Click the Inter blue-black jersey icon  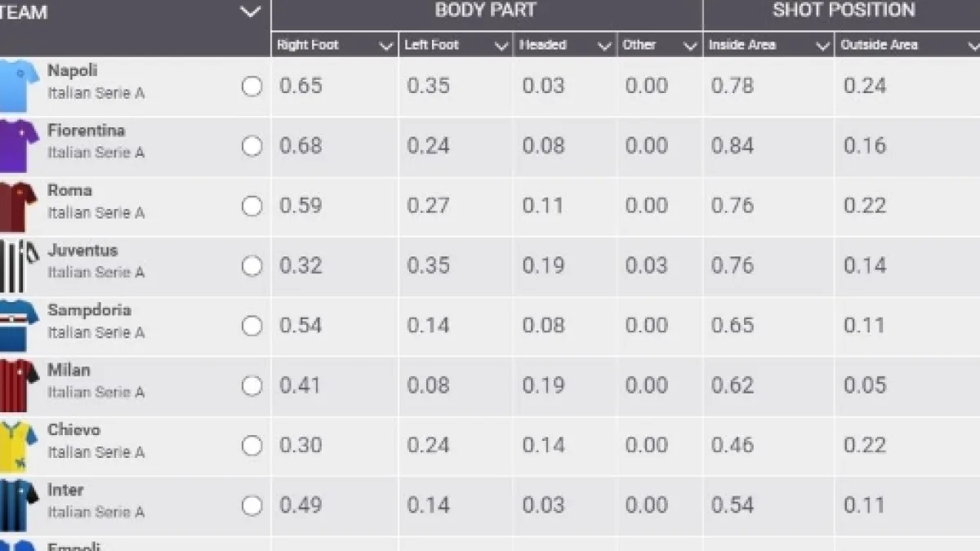point(18,505)
